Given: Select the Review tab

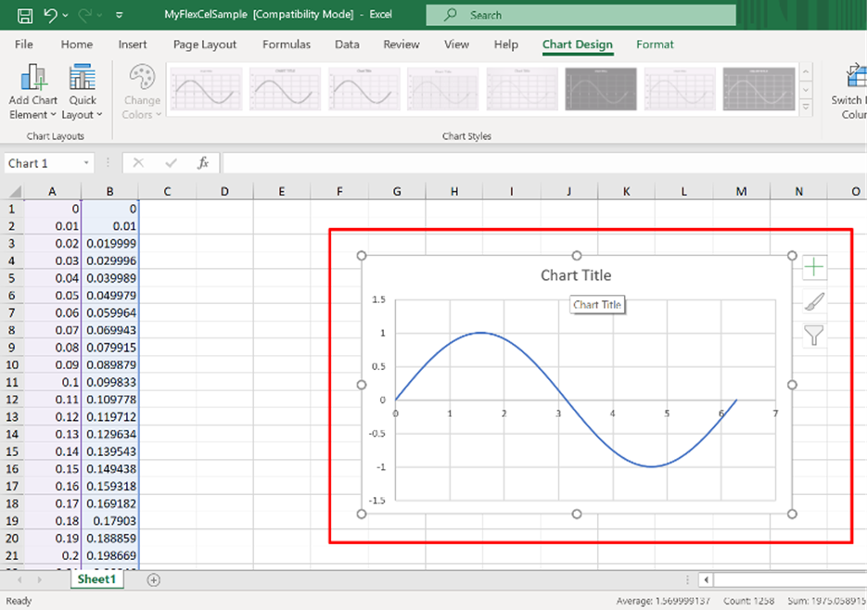Looking at the screenshot, I should [x=402, y=44].
